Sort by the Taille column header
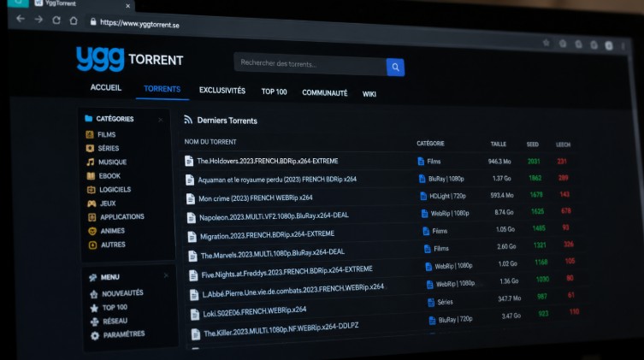Viewport: 644px width, 360px height. [499, 144]
